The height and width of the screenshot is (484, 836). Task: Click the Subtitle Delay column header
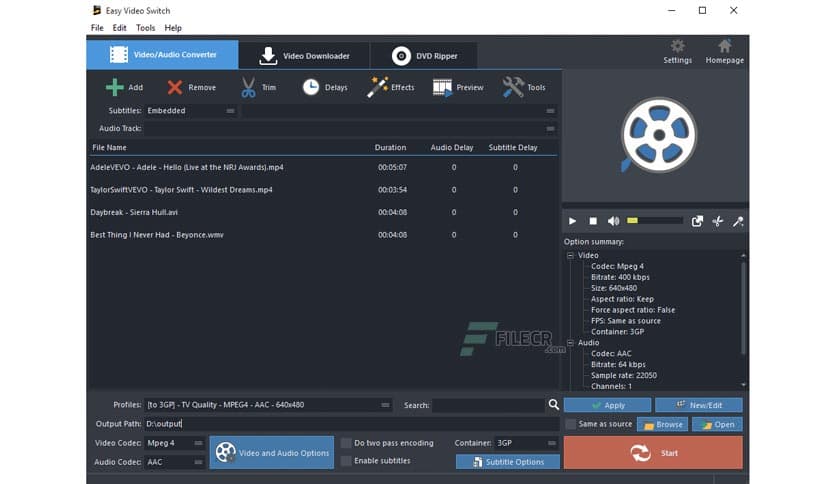513,148
